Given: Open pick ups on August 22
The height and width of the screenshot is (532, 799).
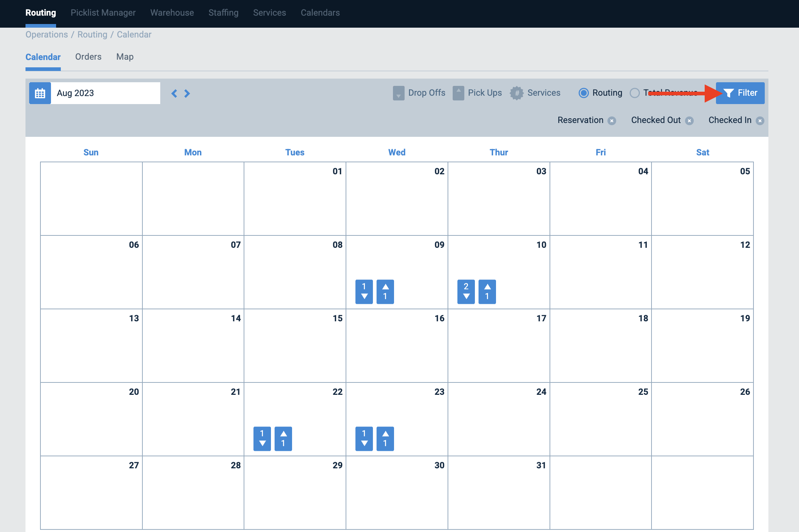Looking at the screenshot, I should 283,439.
